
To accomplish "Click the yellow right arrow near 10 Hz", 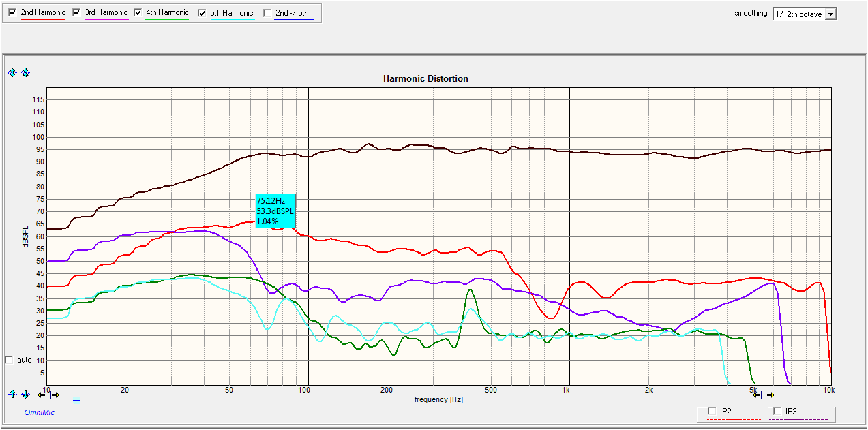I will (55, 395).
